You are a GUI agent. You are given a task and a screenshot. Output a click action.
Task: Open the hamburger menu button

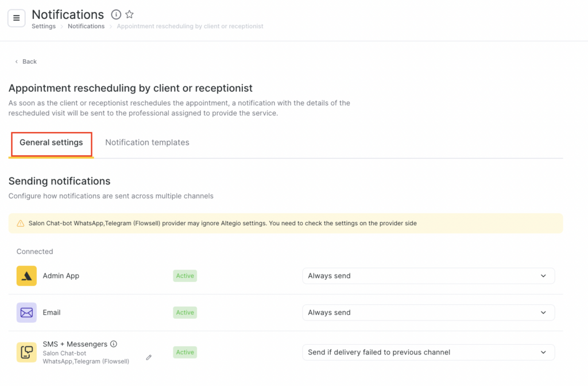coord(16,18)
